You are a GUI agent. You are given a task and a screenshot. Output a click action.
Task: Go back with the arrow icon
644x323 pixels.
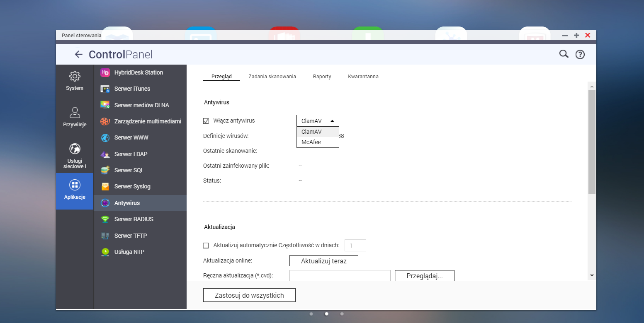coord(78,54)
